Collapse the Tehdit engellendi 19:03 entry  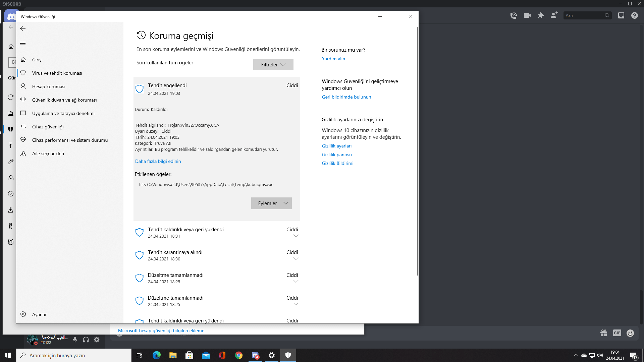pos(217,89)
